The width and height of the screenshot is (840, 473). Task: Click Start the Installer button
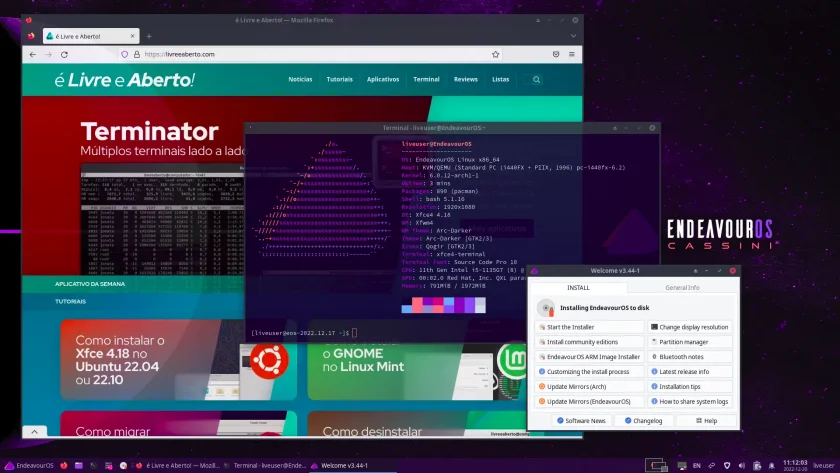pos(589,327)
